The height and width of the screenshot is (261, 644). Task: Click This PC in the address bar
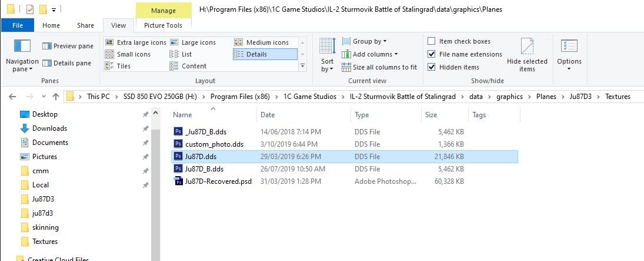click(98, 97)
